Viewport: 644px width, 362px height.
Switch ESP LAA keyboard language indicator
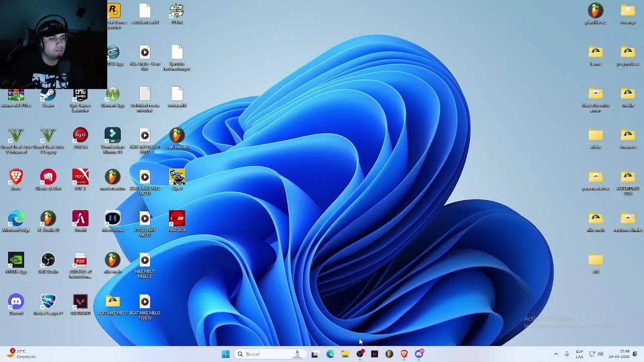pyautogui.click(x=580, y=354)
